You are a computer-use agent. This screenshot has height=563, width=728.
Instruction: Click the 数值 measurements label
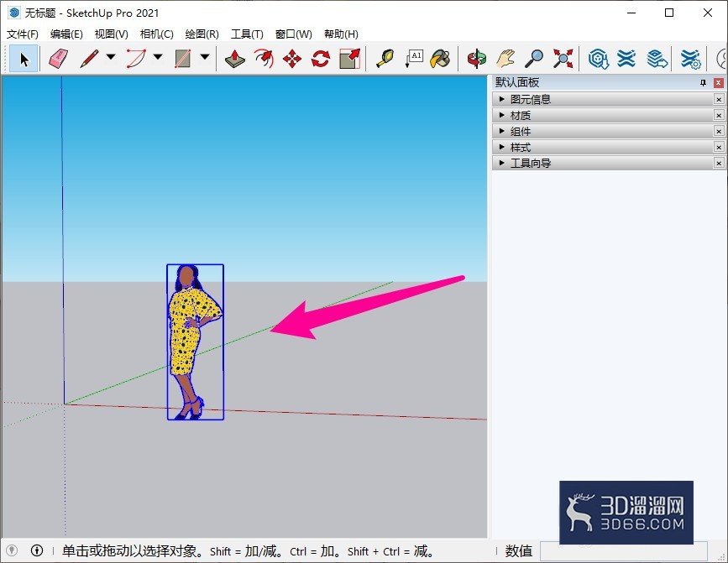(519, 551)
